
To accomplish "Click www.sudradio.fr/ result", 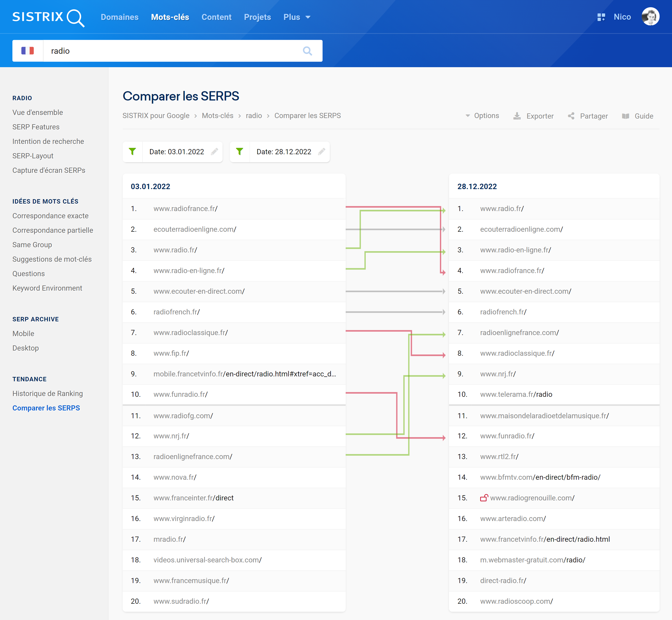I will (181, 601).
